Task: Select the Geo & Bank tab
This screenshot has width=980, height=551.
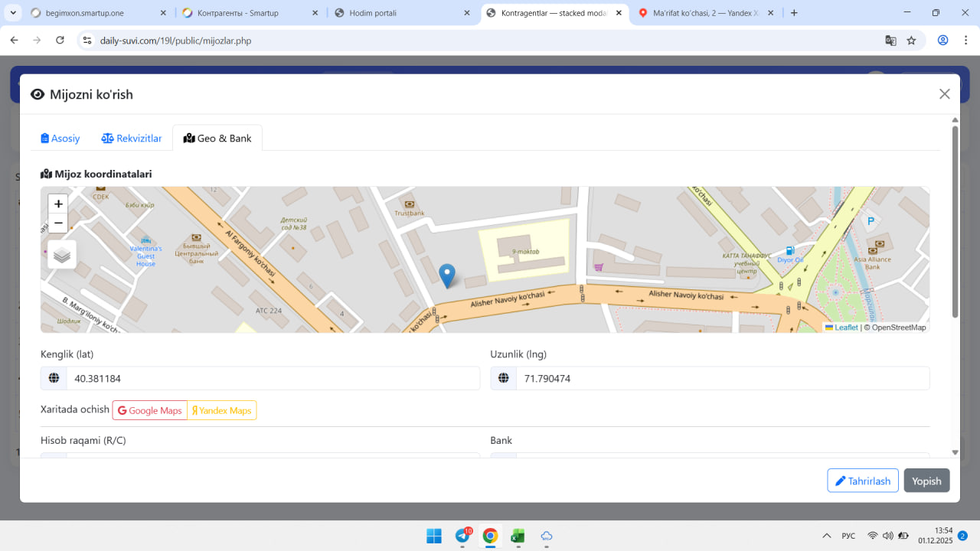Action: 217,139
